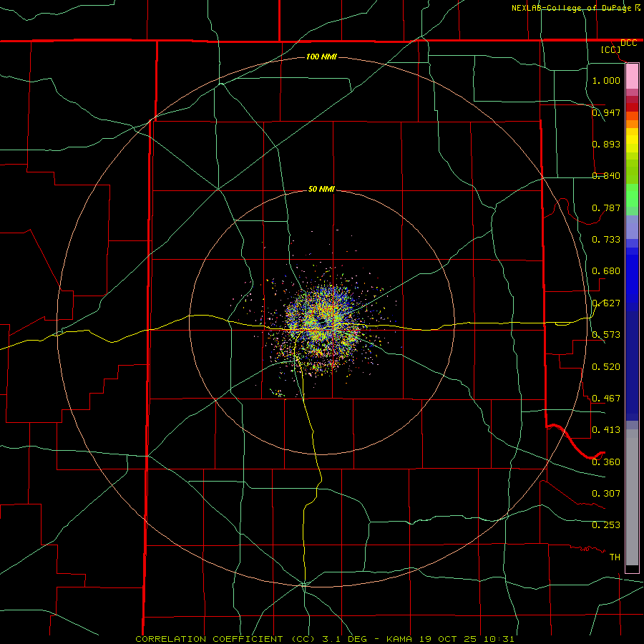Click the 0.467 legend value
The height and width of the screenshot is (644, 644).
[606, 399]
